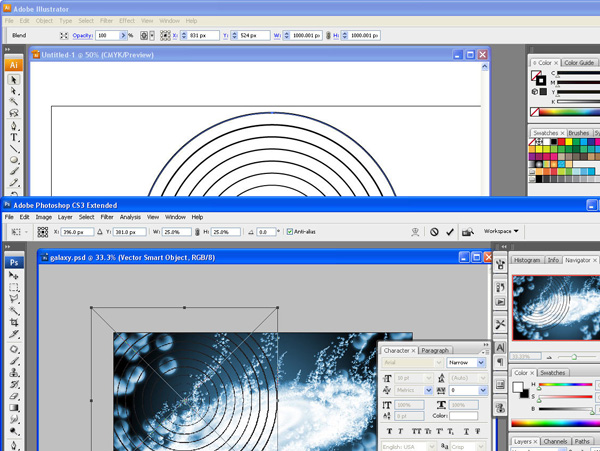Select Photoshop's Clone Stamp tool
600x451 pixels.
click(x=14, y=372)
